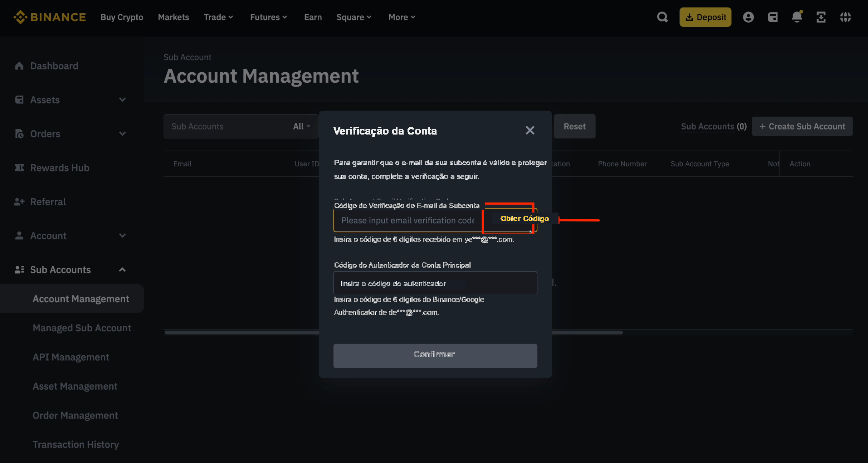
Task: Expand the Assets sidebar section
Action: click(122, 100)
